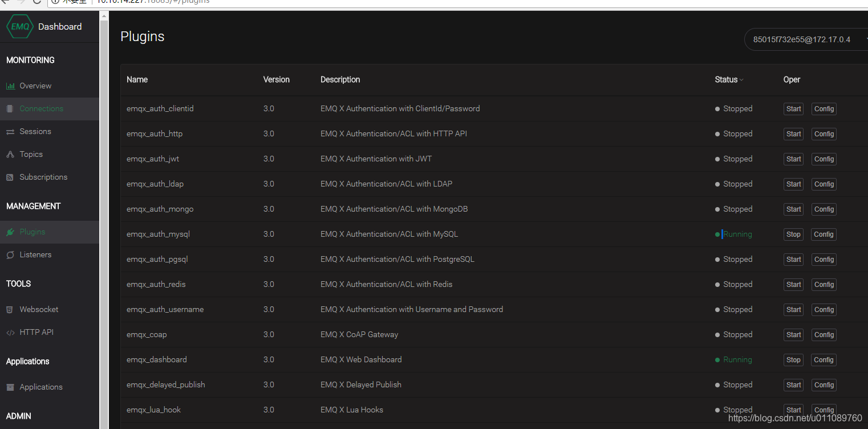Click the Applications archive icon
This screenshot has width=868, height=429.
point(10,387)
